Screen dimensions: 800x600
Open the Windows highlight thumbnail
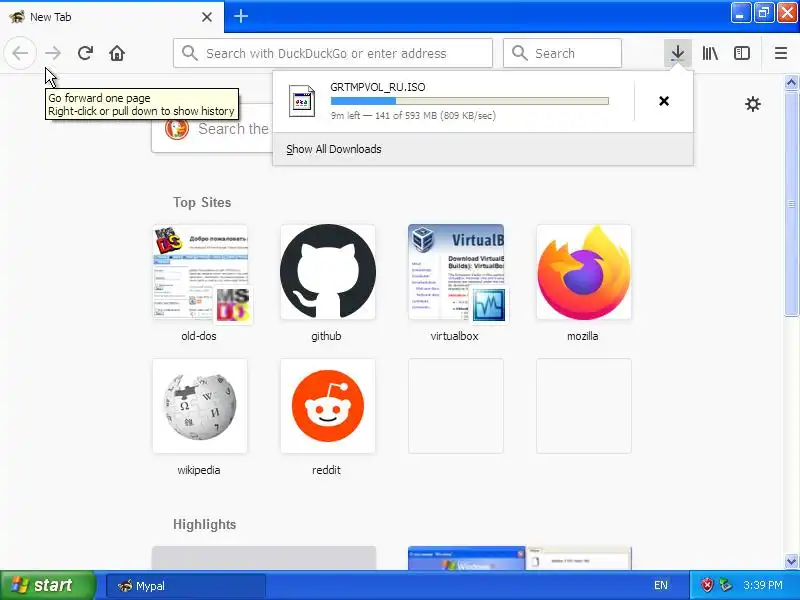(519, 558)
